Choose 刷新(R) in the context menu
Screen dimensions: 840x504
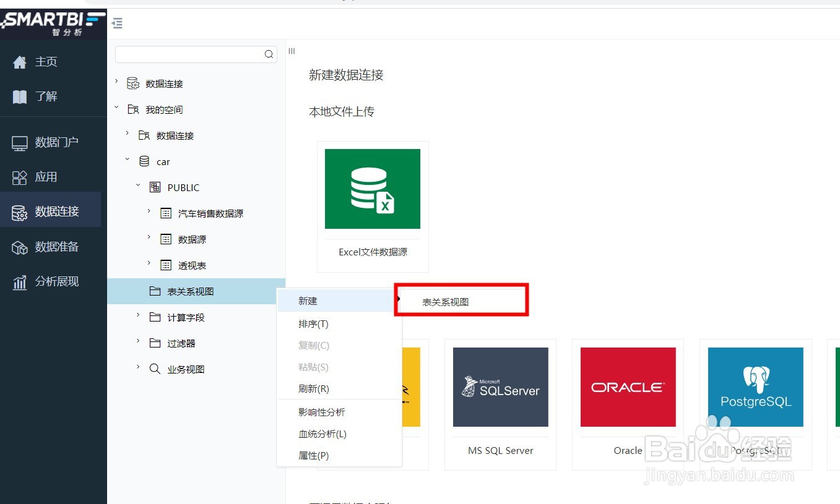pos(339,389)
